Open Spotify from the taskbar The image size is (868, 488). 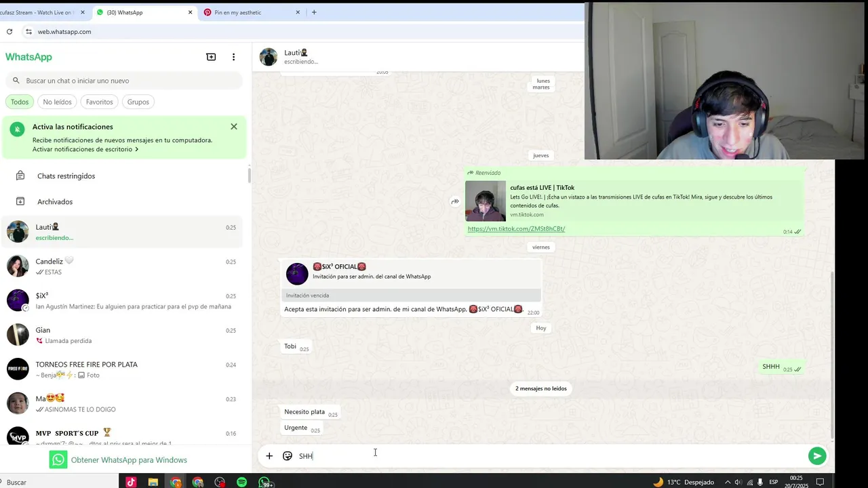pyautogui.click(x=242, y=482)
